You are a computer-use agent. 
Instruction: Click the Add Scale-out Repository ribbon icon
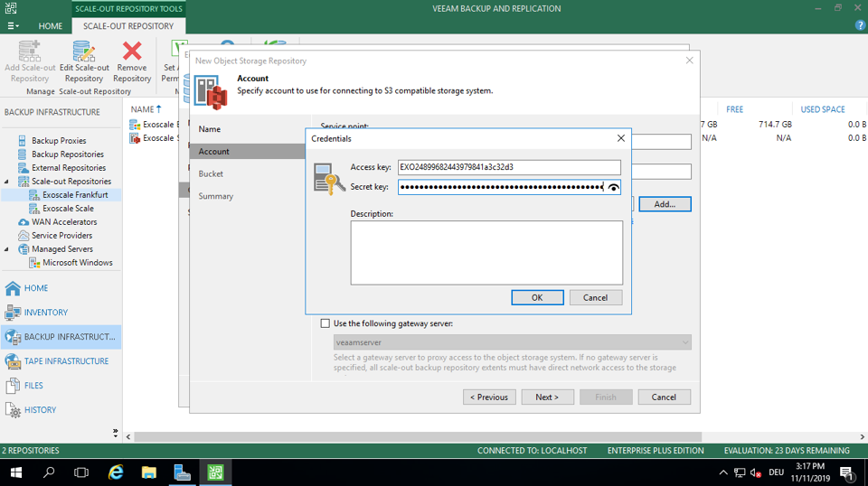pyautogui.click(x=30, y=52)
